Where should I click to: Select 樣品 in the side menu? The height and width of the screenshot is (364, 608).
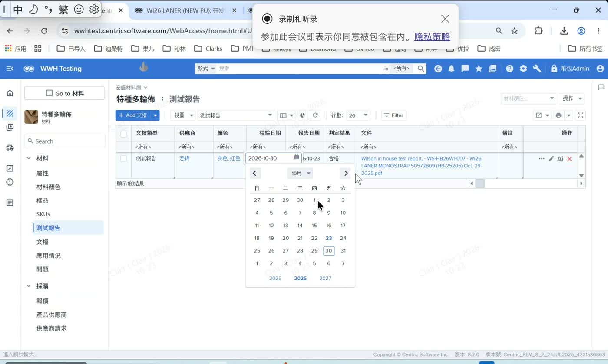coord(43,201)
